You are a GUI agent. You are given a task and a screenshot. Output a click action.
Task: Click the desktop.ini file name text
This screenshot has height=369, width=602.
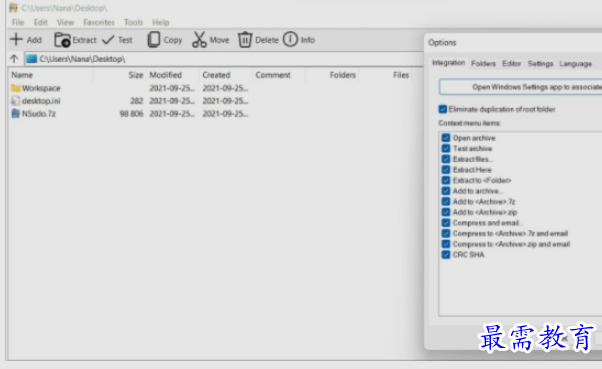41,101
